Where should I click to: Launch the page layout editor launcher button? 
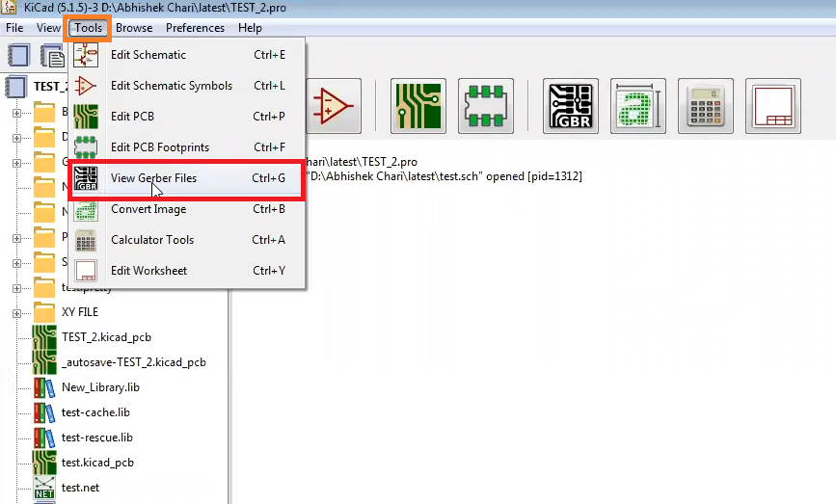click(773, 106)
